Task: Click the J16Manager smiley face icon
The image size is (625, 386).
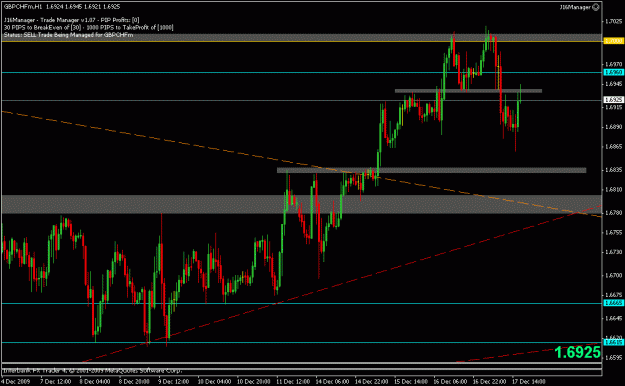Action: (596, 7)
